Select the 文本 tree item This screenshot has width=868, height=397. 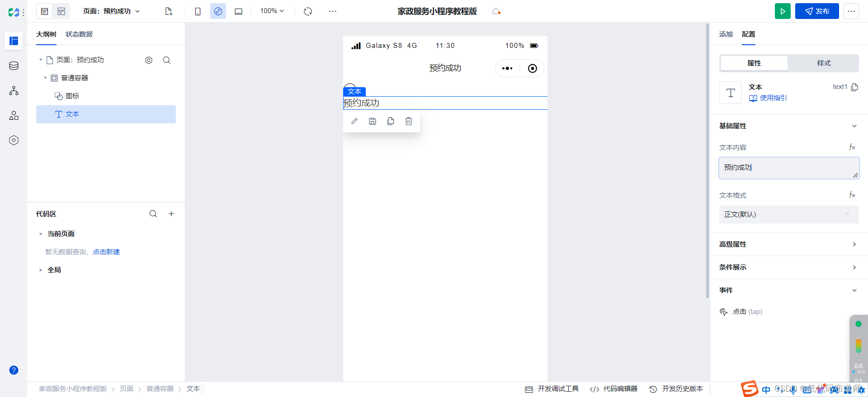coord(106,114)
